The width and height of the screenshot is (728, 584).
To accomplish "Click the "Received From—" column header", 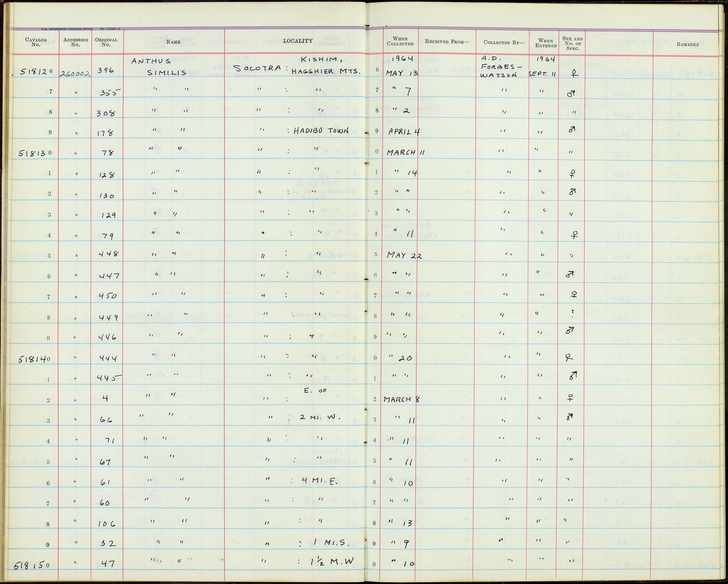I will tap(447, 42).
